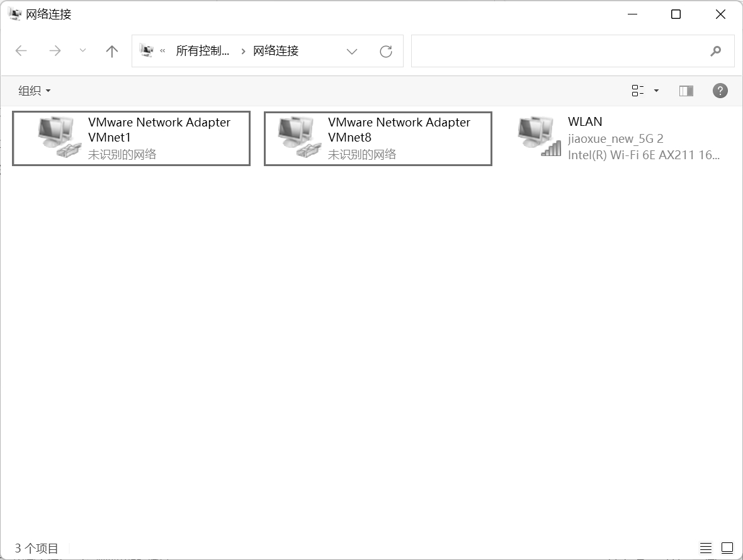Switch to details view in status bar
743x560 pixels.
[x=706, y=547]
